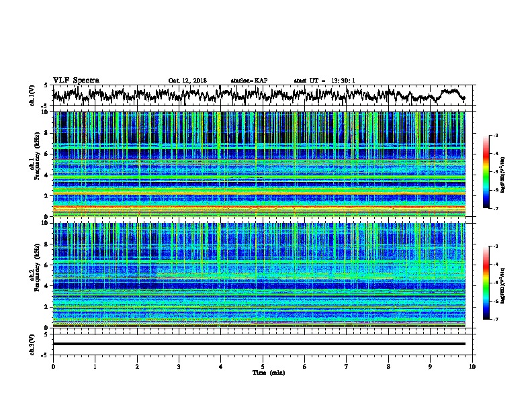Click the "-7" label on ch.2 color bar
This screenshot has height=411, width=532.
[495, 320]
